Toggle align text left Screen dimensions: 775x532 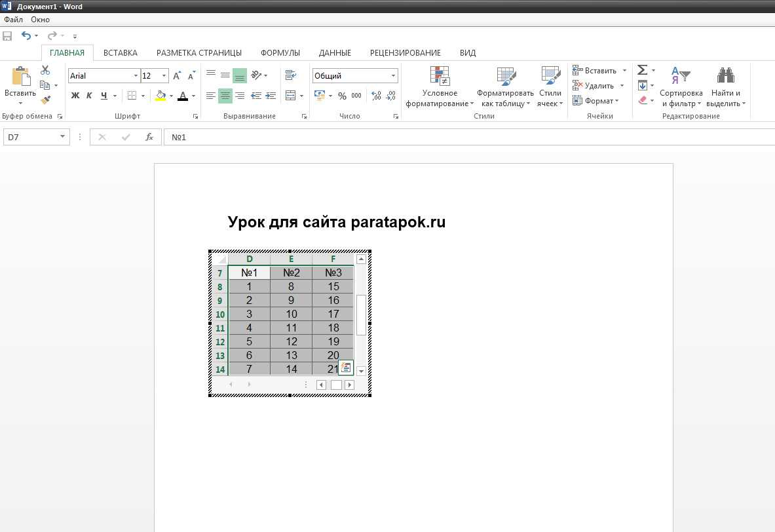(211, 96)
